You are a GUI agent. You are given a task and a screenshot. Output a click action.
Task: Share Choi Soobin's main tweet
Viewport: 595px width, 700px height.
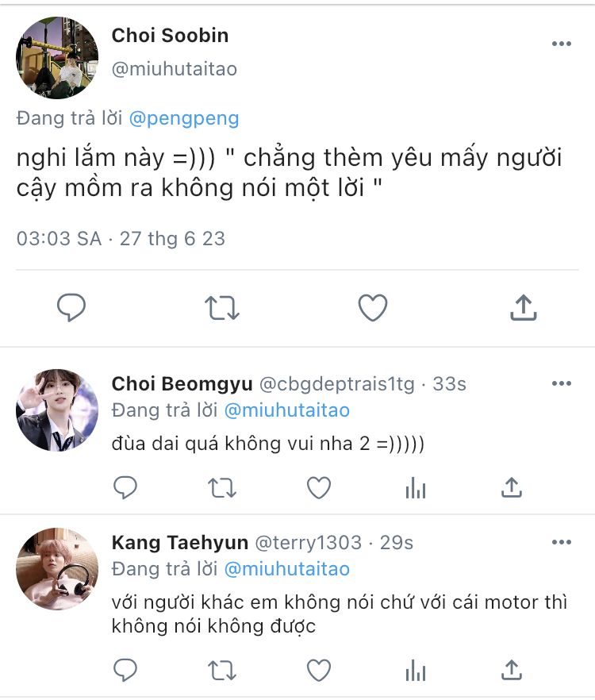[x=524, y=307]
